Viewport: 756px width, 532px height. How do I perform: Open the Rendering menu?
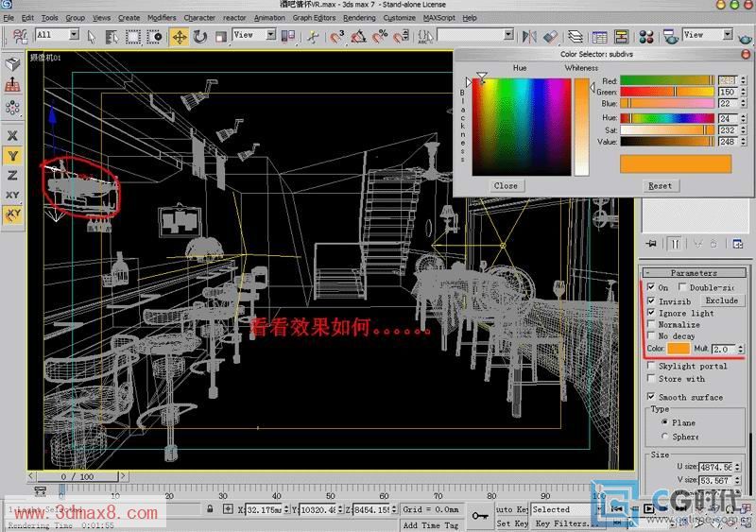[x=359, y=18]
